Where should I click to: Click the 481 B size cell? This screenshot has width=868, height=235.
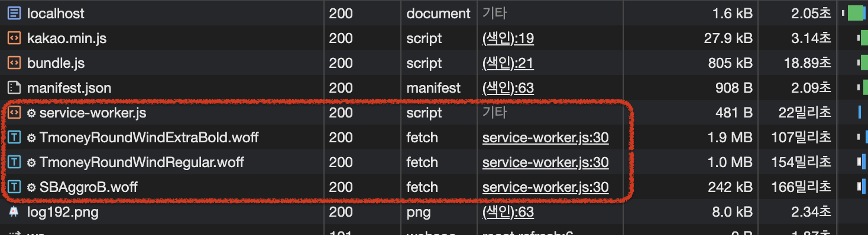tap(734, 113)
